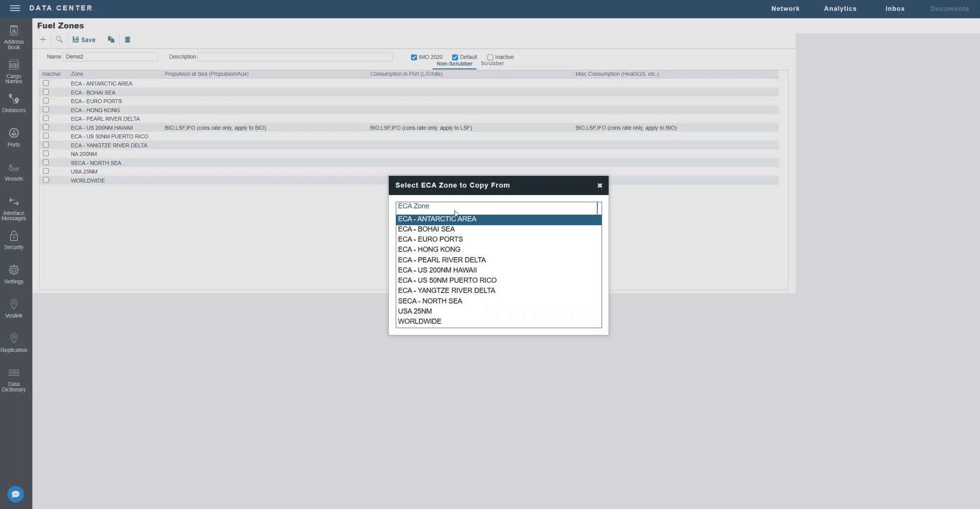This screenshot has width=980, height=509.
Task: Open the Vessels sidebar section
Action: pyautogui.click(x=14, y=172)
